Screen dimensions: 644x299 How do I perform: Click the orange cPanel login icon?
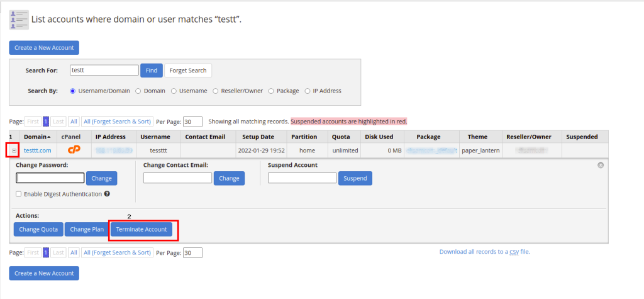pos(74,150)
